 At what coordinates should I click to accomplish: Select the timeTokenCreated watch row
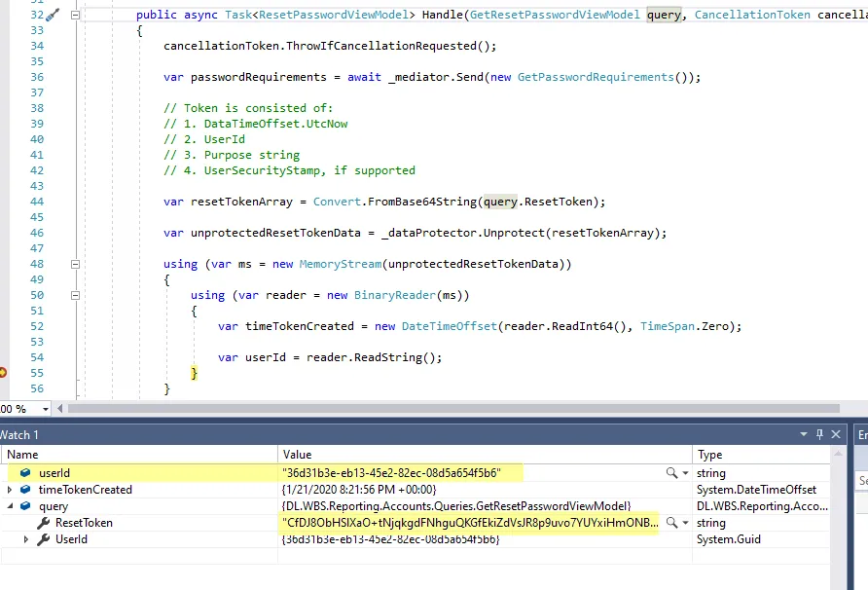pos(416,490)
